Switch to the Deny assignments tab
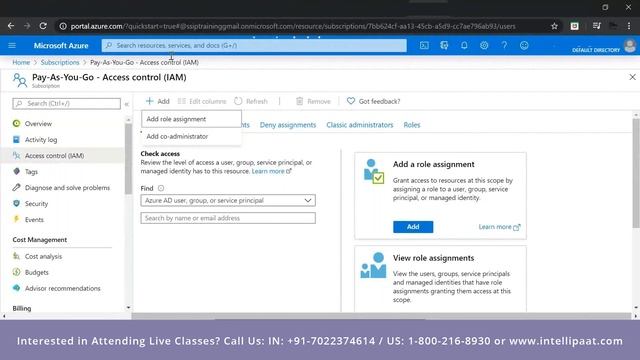 tap(288, 125)
